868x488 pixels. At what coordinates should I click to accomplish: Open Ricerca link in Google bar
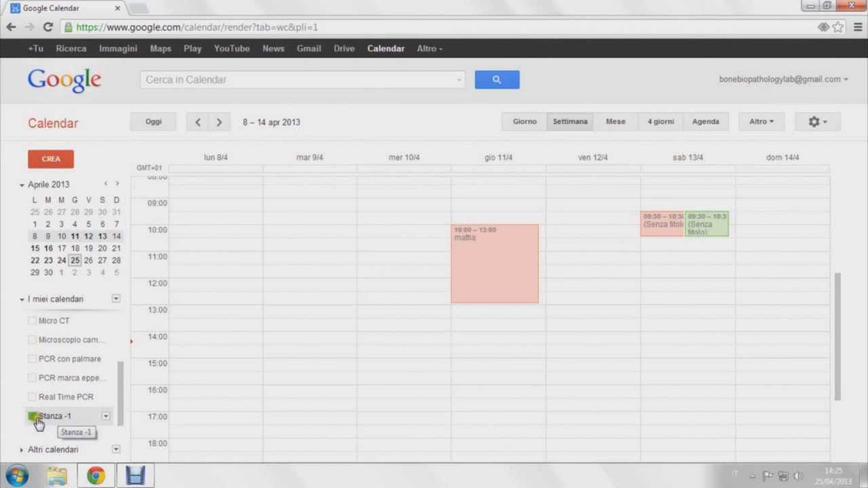(71, 48)
